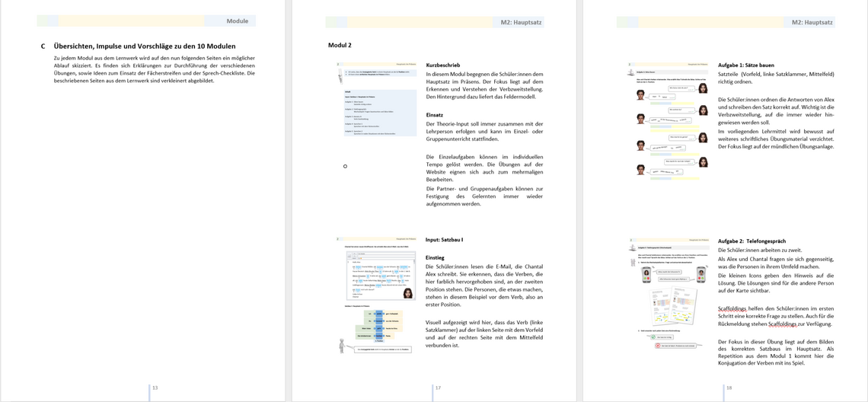Click the first male avatar in Aufgabe 1 thumbnail

coord(640,96)
